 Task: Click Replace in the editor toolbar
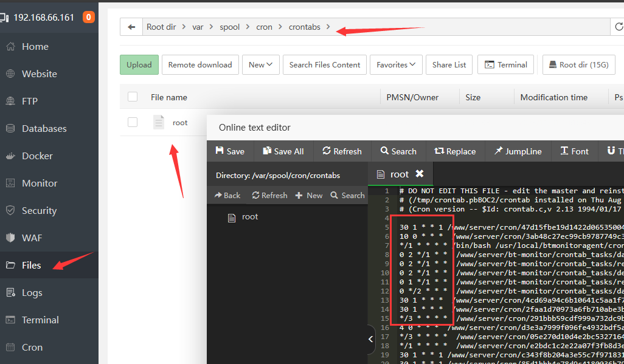456,151
